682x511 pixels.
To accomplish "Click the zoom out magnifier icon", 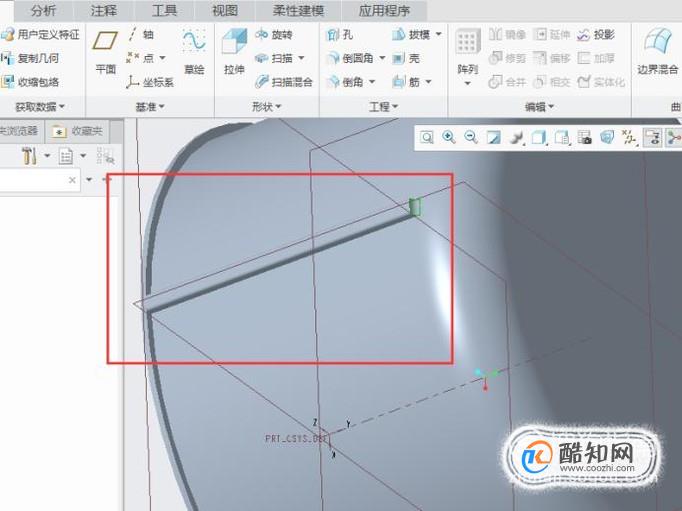I will click(471, 138).
